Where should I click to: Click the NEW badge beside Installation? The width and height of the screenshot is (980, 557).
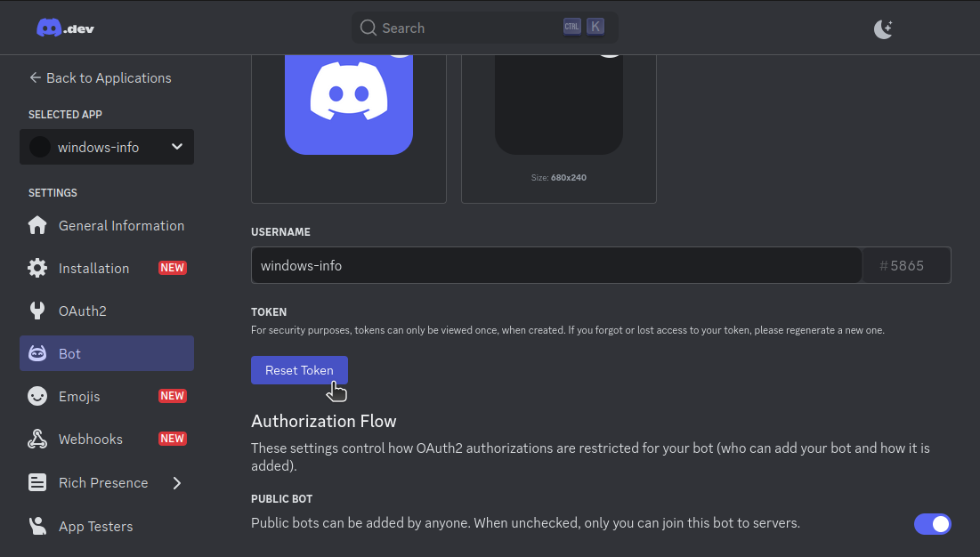pos(173,268)
